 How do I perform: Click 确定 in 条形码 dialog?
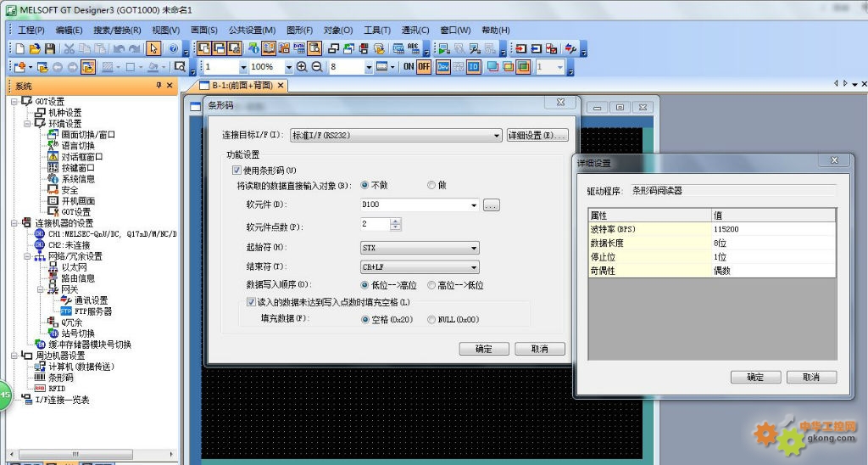484,349
